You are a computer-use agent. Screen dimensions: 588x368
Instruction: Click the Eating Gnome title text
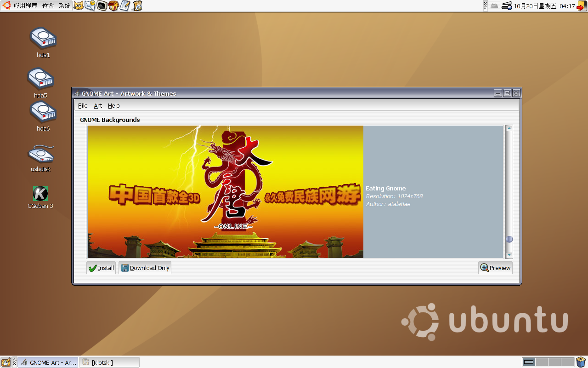pyautogui.click(x=386, y=188)
